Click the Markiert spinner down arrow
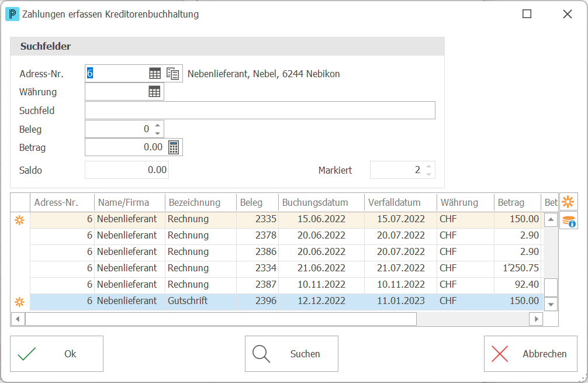Viewport: 588px width, 383px height. (428, 174)
